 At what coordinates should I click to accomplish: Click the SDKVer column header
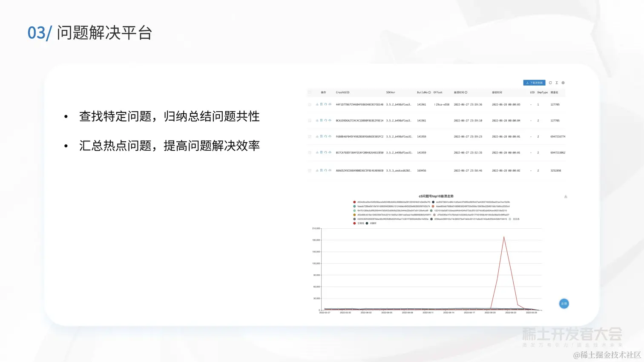391,92
